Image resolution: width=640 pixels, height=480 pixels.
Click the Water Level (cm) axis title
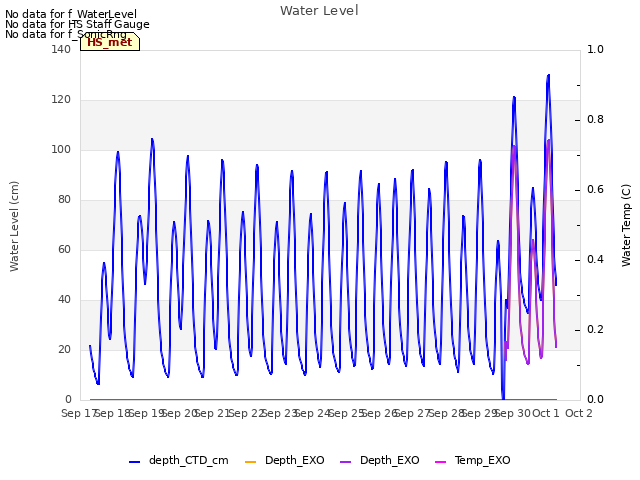coord(14,226)
